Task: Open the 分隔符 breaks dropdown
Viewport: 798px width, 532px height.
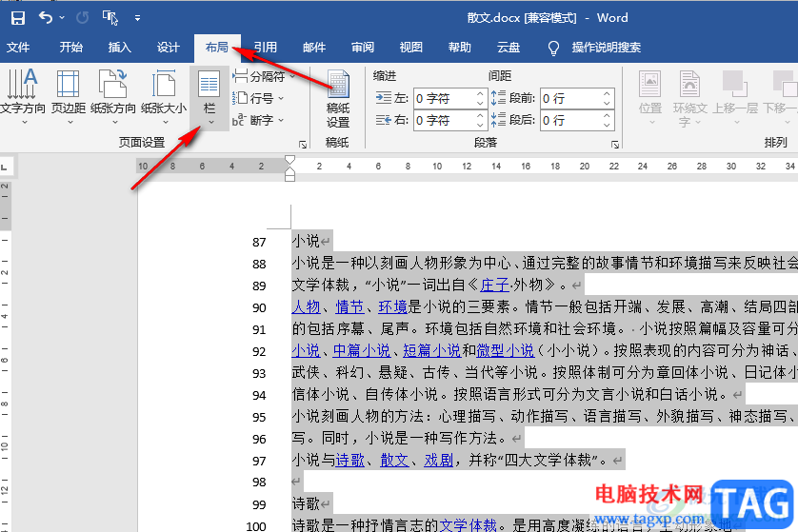Action: point(264,76)
